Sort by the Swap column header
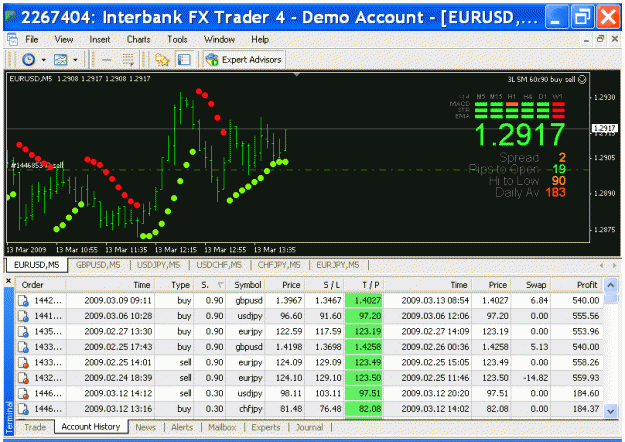Image resolution: width=625 pixels, height=442 pixels. (532, 285)
